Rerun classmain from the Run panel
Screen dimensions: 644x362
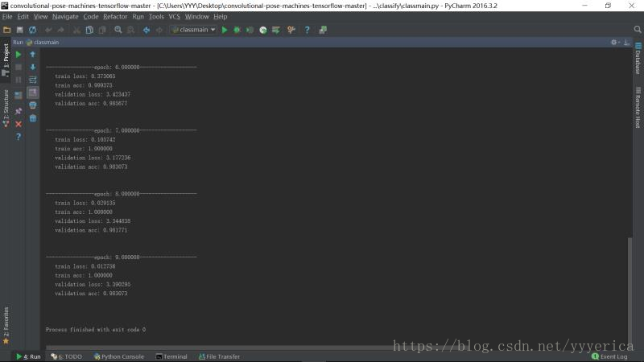pyautogui.click(x=19, y=55)
